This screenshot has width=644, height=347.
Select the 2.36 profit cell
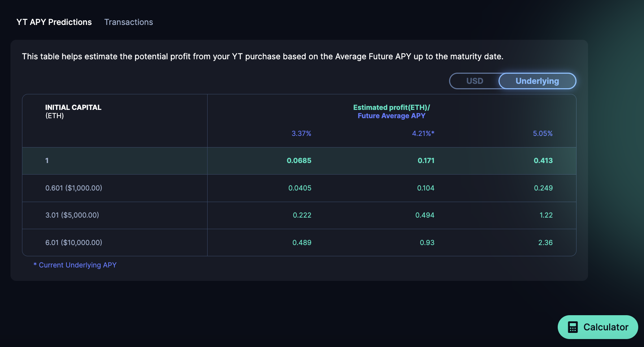click(x=545, y=243)
